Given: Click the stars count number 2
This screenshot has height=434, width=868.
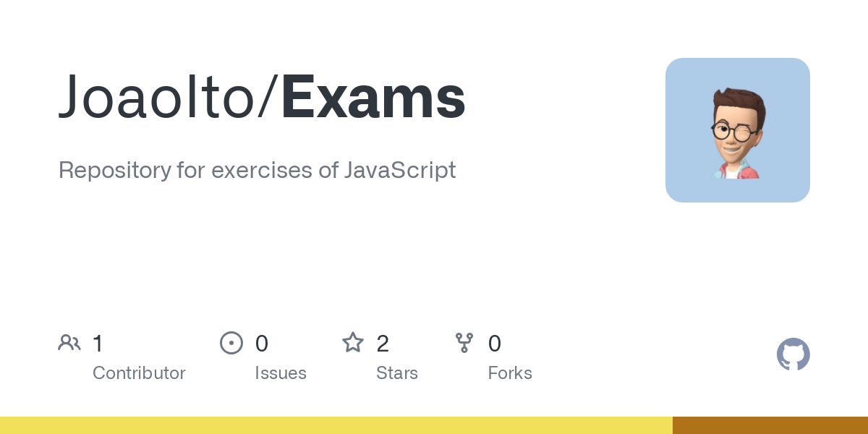Looking at the screenshot, I should [383, 343].
